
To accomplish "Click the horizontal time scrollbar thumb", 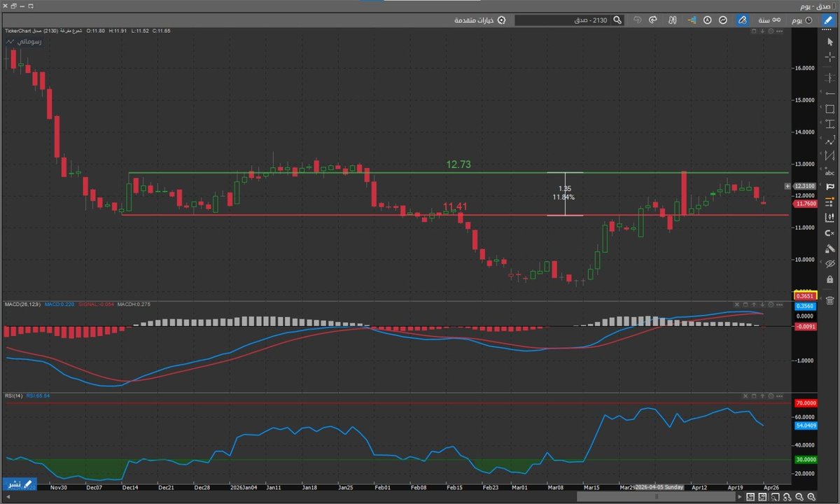I will (657, 497).
